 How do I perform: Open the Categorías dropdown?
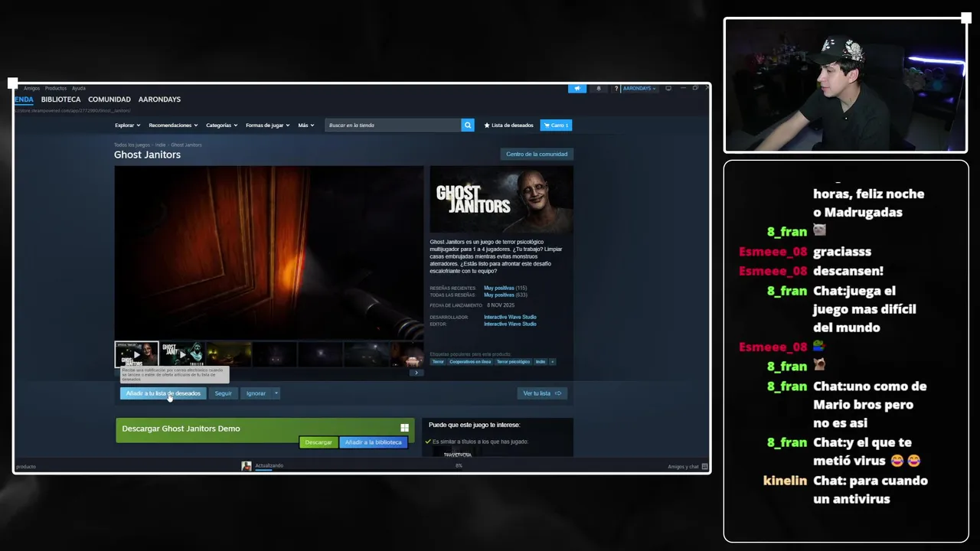(221, 125)
